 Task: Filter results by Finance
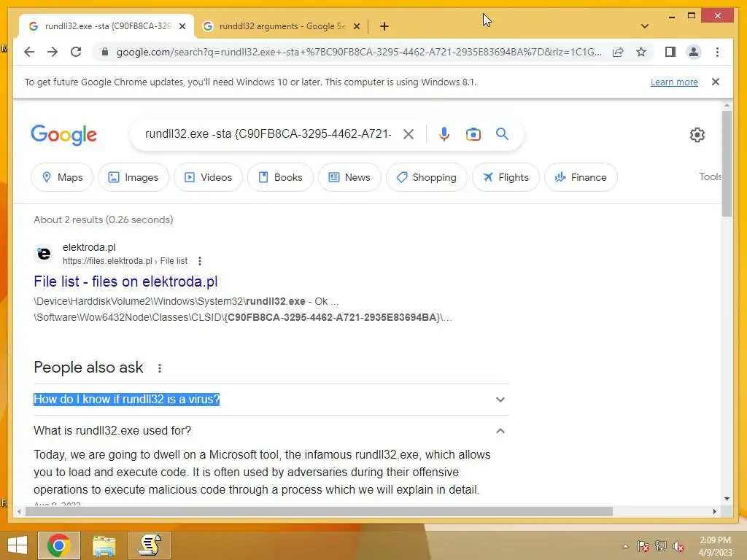[x=581, y=177]
